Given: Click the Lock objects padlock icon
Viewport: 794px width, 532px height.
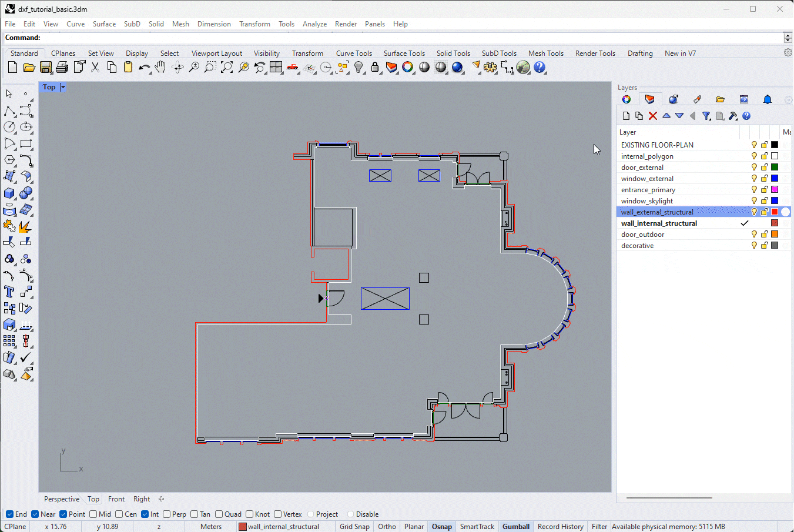Looking at the screenshot, I should click(x=375, y=68).
